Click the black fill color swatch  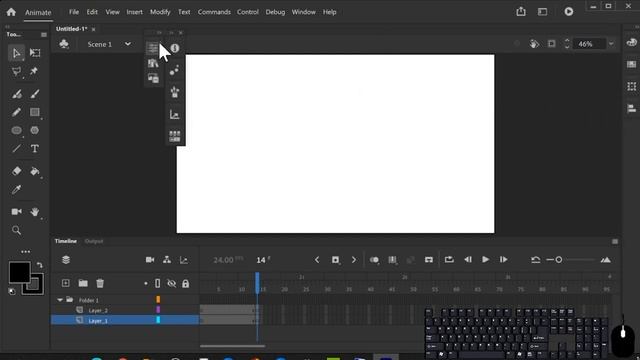coord(19,272)
